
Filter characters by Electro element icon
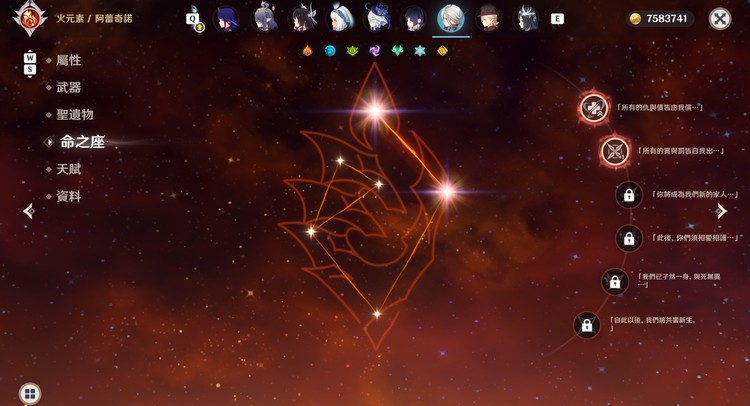tap(375, 50)
